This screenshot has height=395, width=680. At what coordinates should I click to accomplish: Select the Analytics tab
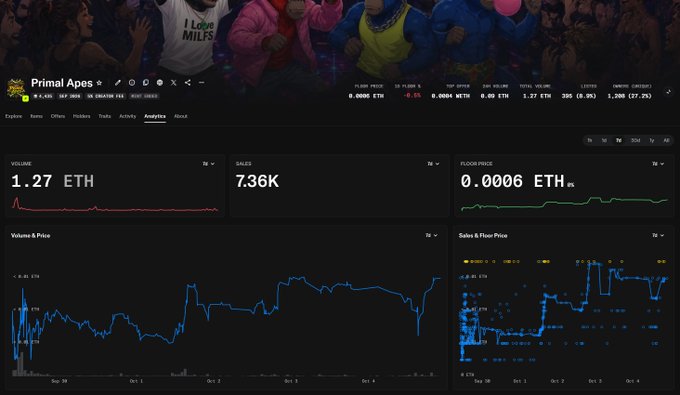click(x=155, y=116)
